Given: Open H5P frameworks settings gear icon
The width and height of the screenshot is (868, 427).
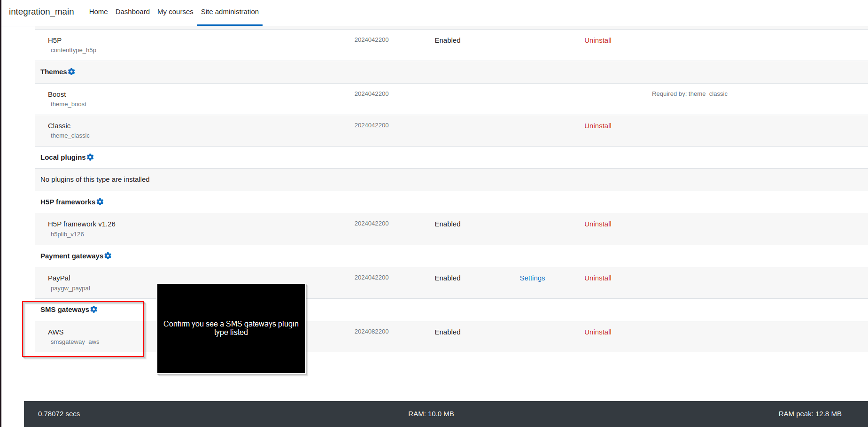Looking at the screenshot, I should pos(100,202).
